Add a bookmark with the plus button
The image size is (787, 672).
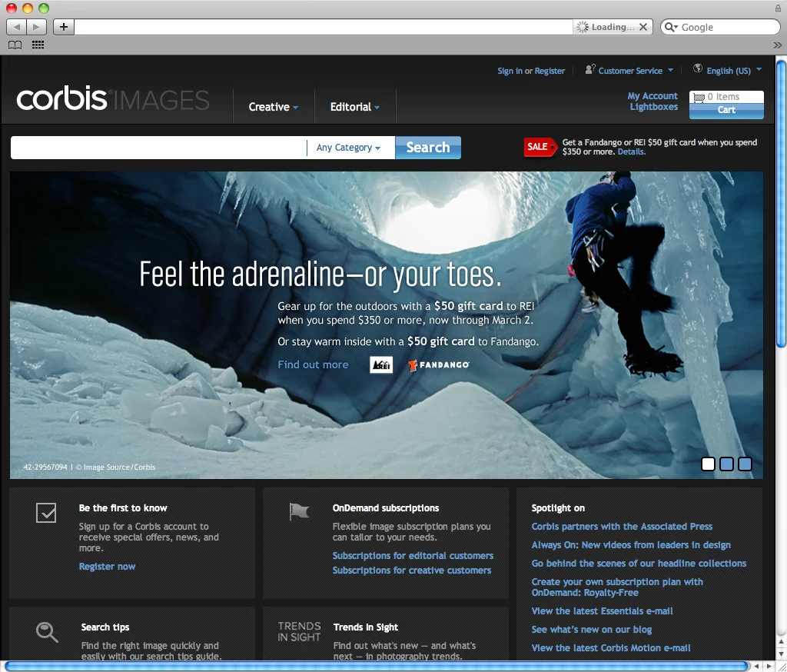click(64, 27)
